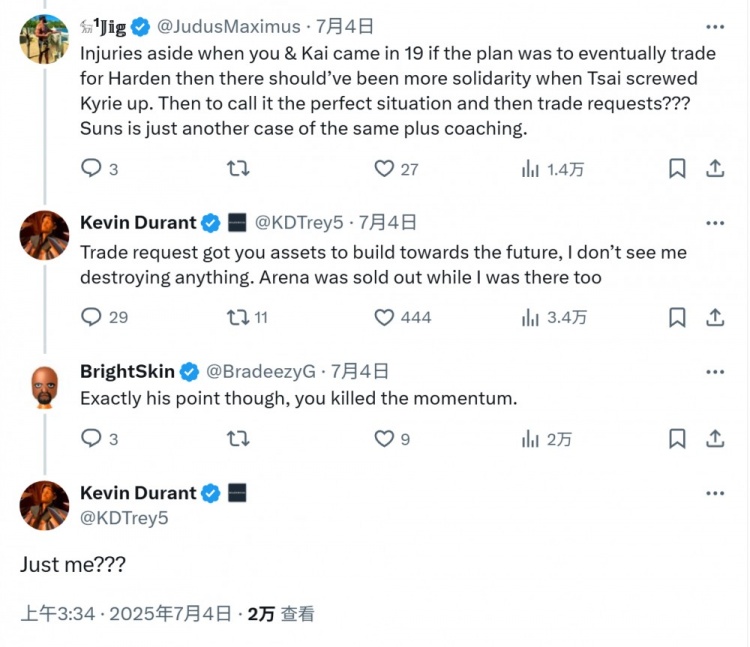Reply to Kevin Durant's trade request tweet
The height and width of the screenshot is (647, 750).
click(x=91, y=317)
